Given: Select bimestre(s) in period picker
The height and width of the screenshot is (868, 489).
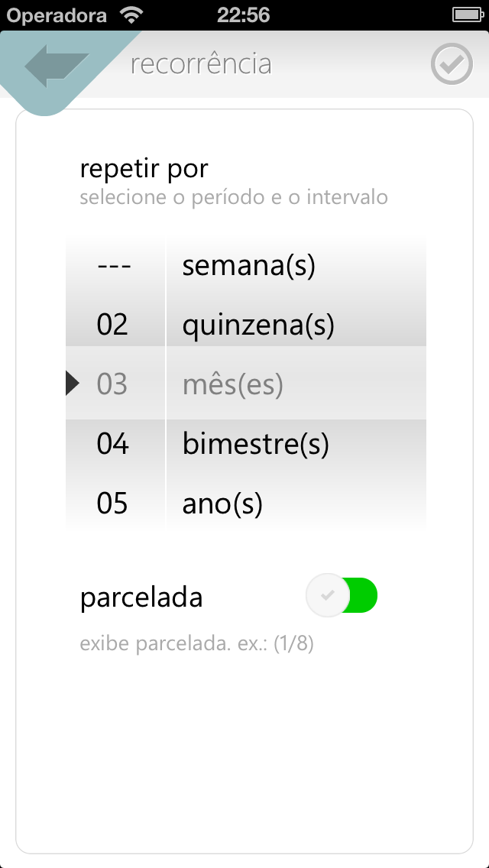Looking at the screenshot, I should tap(256, 444).
